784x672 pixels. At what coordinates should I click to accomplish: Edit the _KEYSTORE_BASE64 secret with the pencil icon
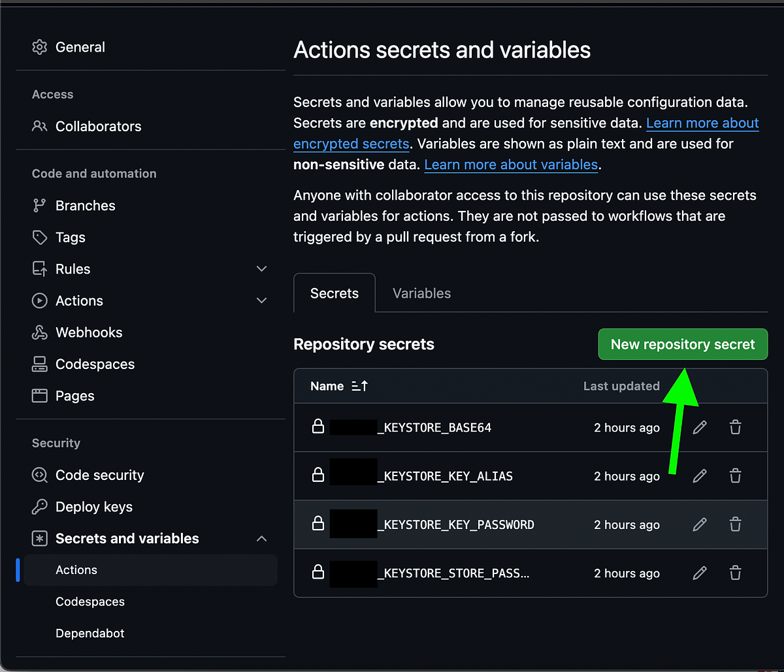699,427
